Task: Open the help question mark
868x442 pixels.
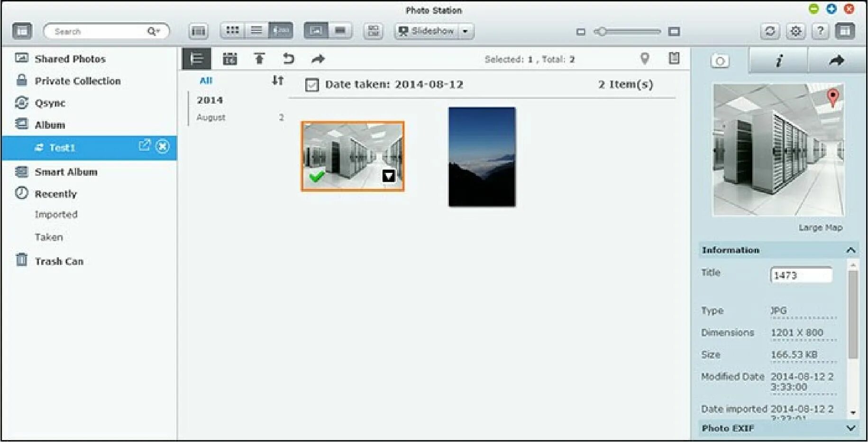Action: pos(820,31)
